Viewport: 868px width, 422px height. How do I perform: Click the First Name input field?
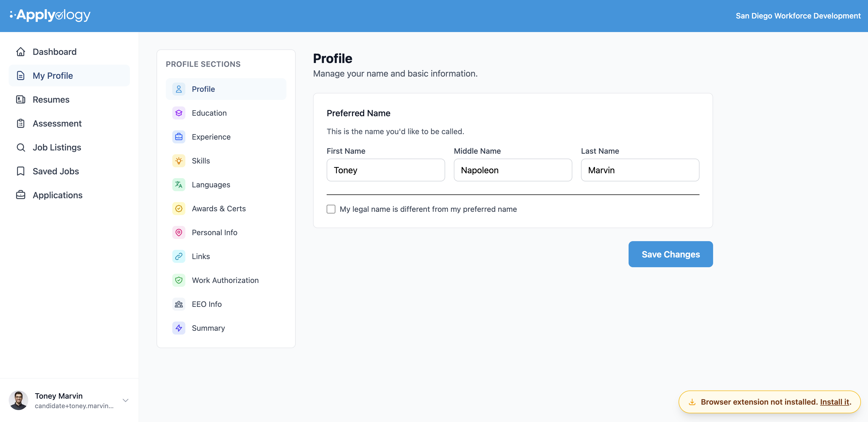coord(385,170)
